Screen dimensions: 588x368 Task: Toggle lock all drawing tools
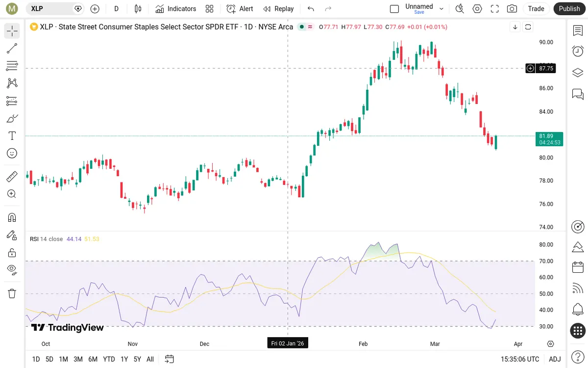coord(12,253)
